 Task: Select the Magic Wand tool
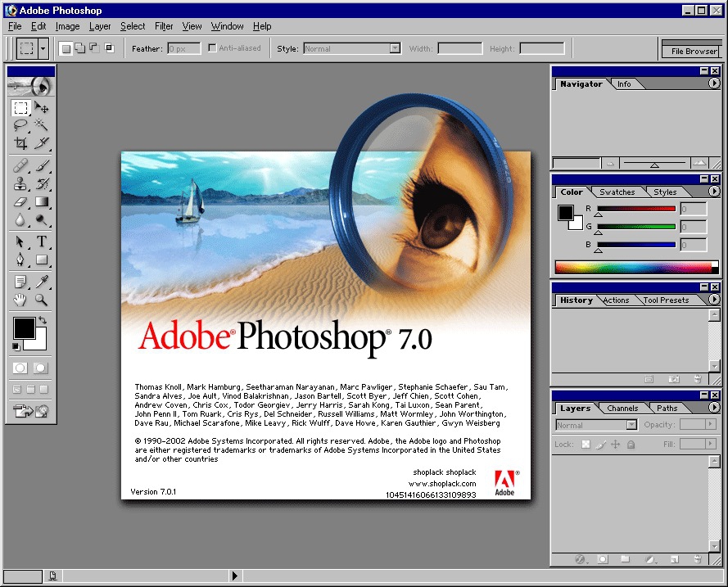point(41,125)
